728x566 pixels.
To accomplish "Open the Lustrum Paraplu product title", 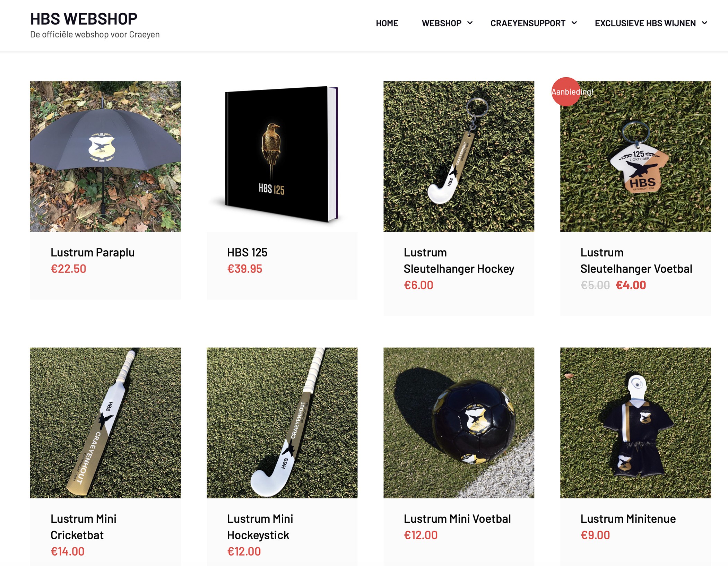I will 93,252.
